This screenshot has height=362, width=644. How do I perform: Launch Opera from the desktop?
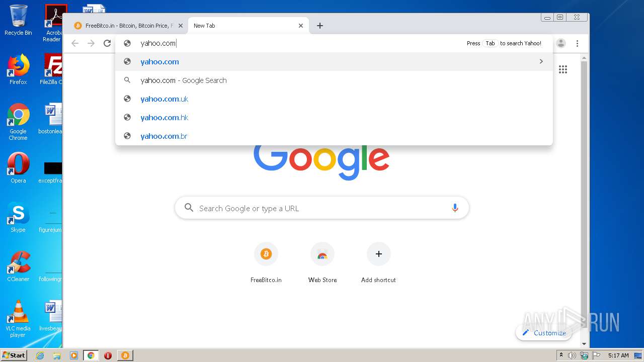pos(18,168)
